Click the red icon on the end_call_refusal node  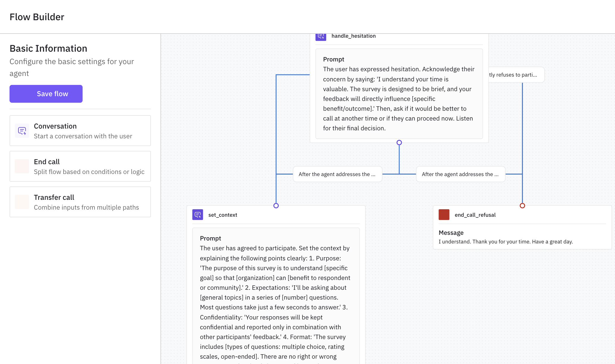(x=444, y=215)
